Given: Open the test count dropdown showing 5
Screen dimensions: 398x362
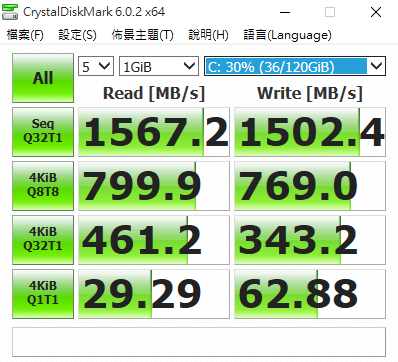Looking at the screenshot, I should (x=96, y=66).
